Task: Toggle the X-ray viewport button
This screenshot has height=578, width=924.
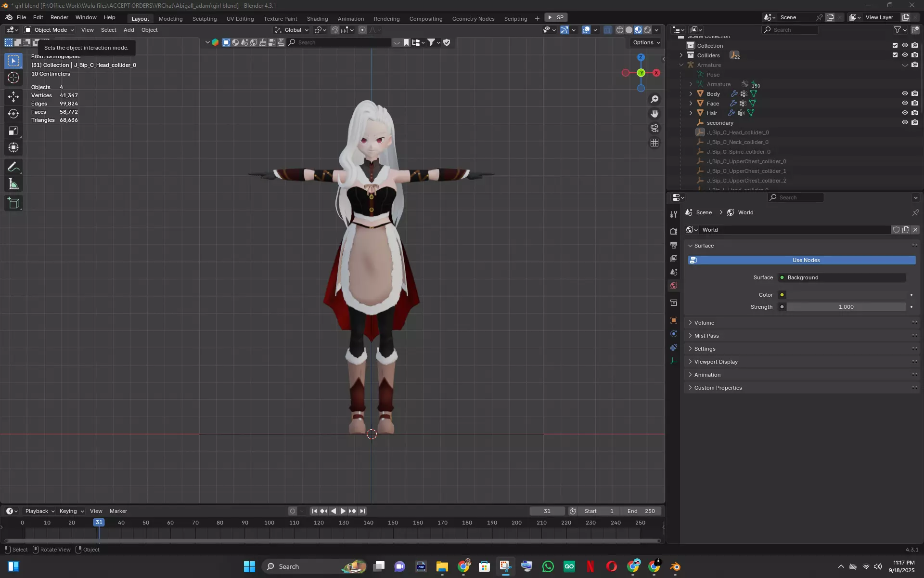Action: pos(608,30)
